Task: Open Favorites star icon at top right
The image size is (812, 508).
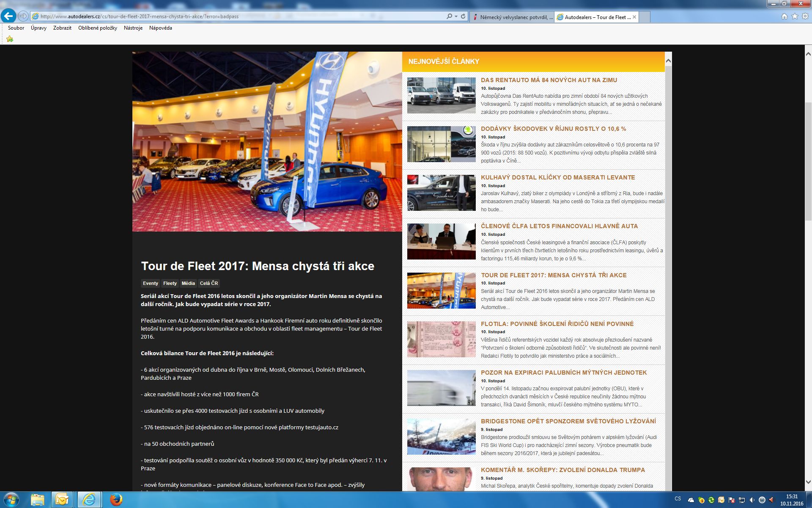Action: [795, 17]
